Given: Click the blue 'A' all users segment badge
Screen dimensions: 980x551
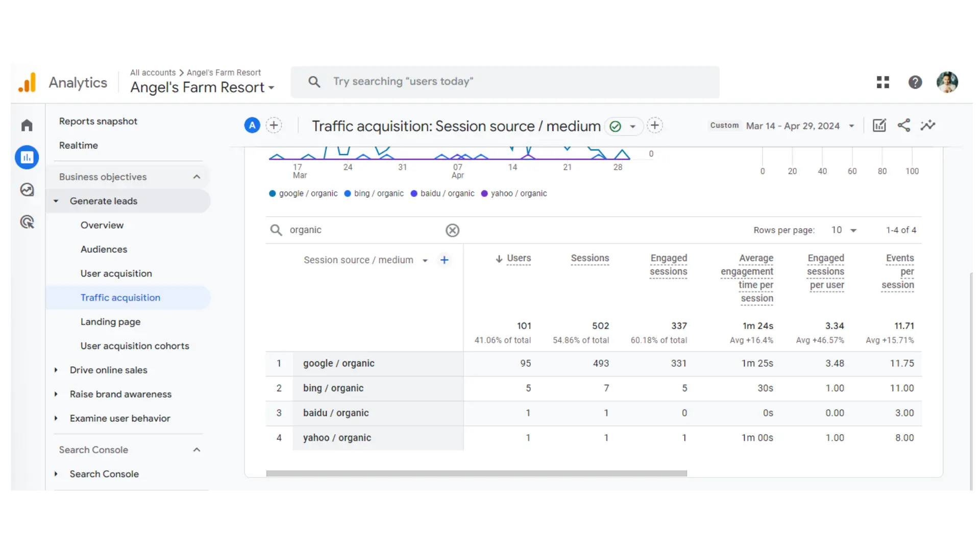Looking at the screenshot, I should click(252, 126).
